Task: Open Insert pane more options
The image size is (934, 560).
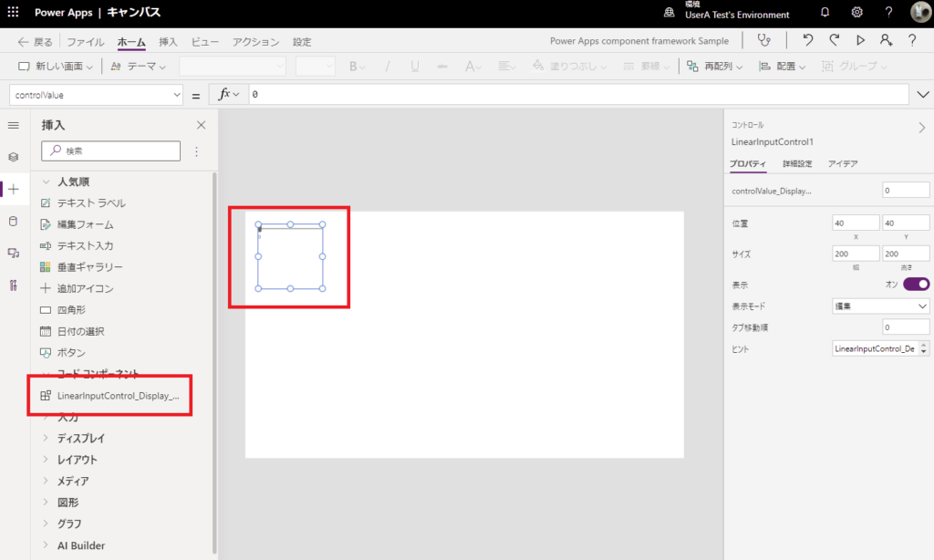Action: 197,151
